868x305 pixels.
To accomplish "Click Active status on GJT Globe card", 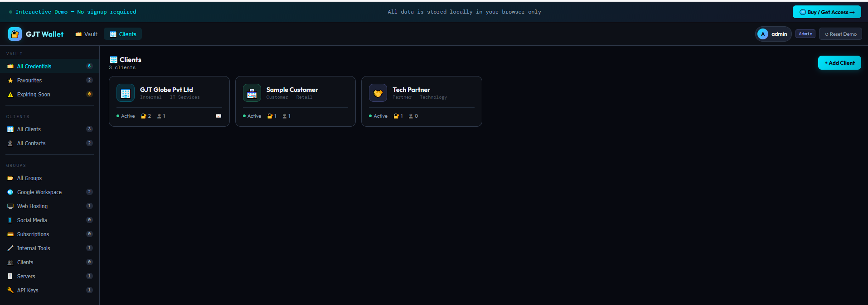I will pos(126,116).
